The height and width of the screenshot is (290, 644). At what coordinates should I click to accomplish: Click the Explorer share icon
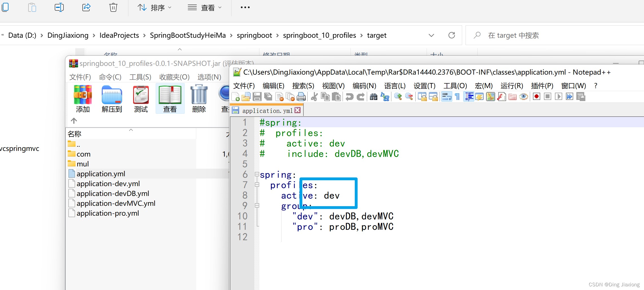[x=86, y=7]
